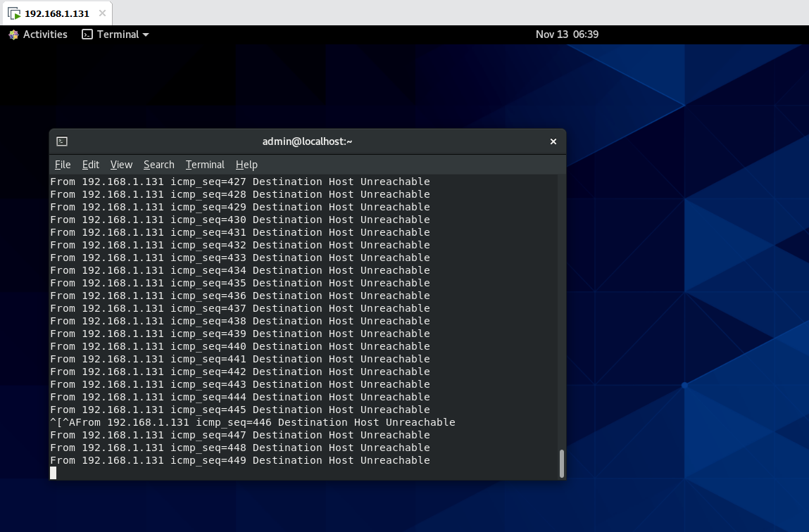Click the terminal scrollbar handle
This screenshot has height=532, width=809.
[562, 464]
